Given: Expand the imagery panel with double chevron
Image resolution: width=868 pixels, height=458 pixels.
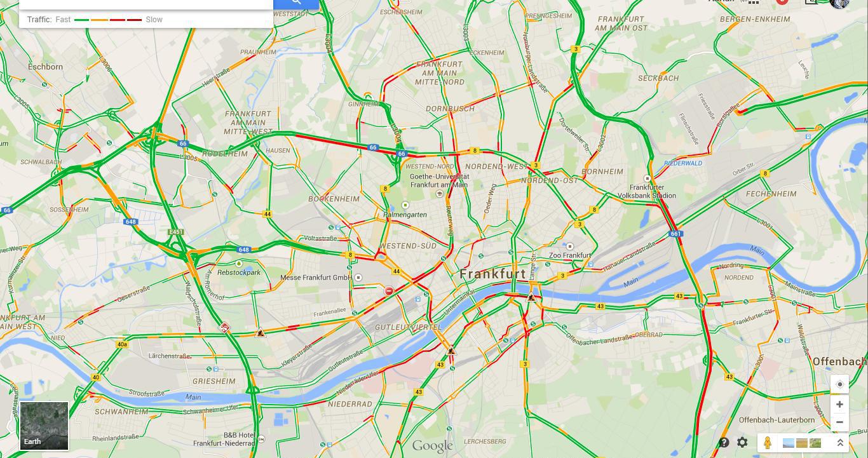Looking at the screenshot, I should [840, 443].
